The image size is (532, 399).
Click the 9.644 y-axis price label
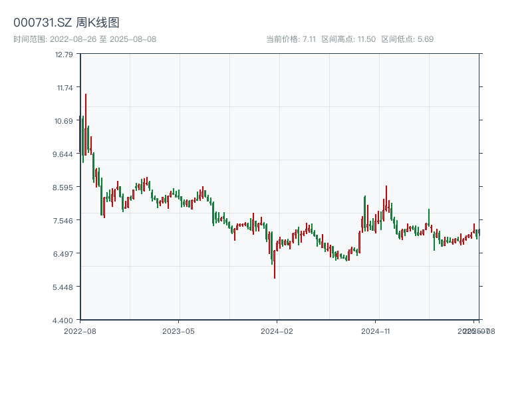click(x=64, y=154)
